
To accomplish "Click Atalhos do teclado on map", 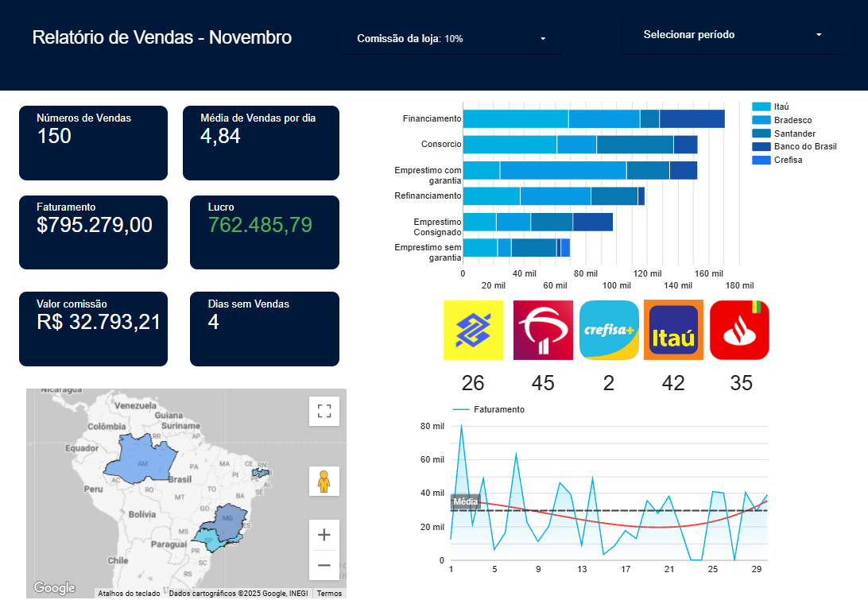I will [x=129, y=593].
